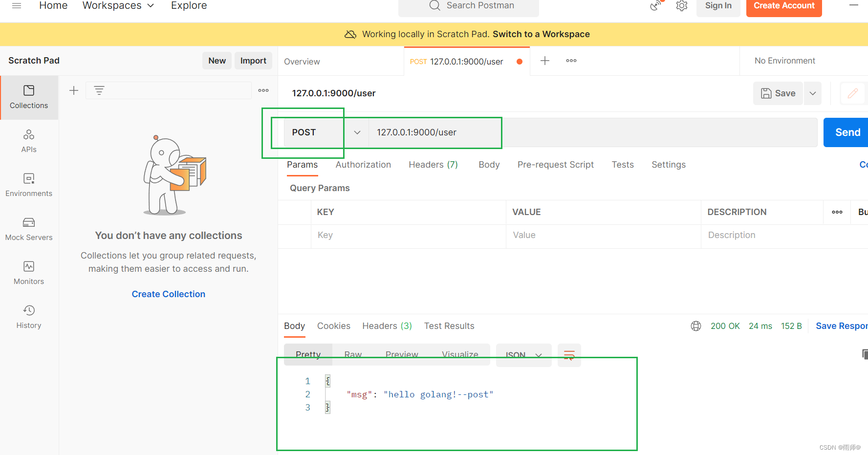Viewport: 868px width, 455px height.
Task: Open Query Params table column options dots
Action: (x=837, y=212)
